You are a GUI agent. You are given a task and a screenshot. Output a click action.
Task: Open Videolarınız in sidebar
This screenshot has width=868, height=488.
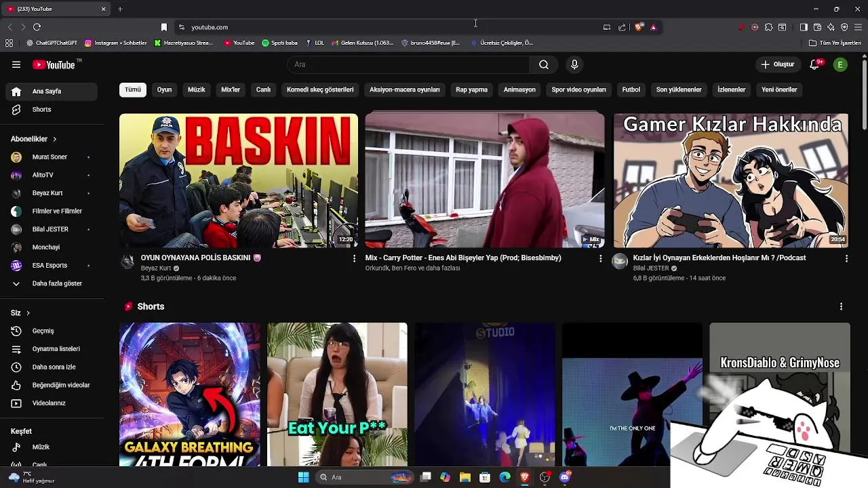(x=52, y=403)
